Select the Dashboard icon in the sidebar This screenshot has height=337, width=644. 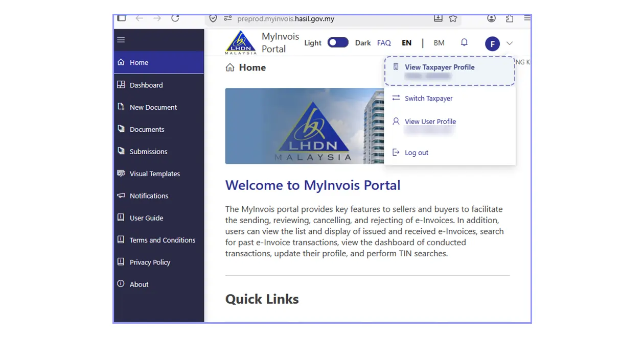tap(121, 85)
